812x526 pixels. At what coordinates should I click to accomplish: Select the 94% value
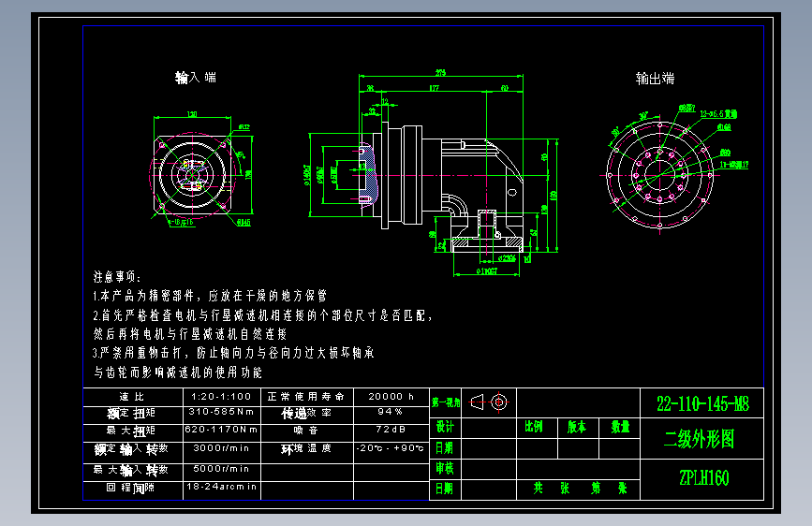tap(391, 412)
